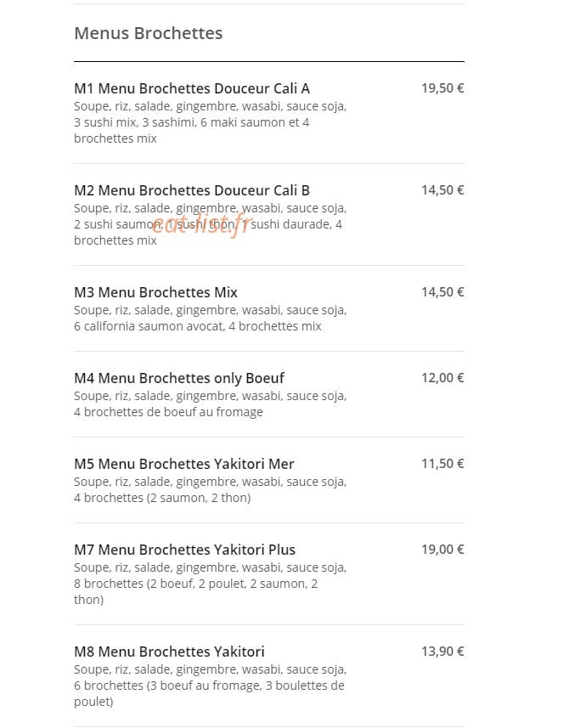This screenshot has height=728, width=586.
Task: Open M4 Menu Brochettes only Boeuf
Action: tap(179, 378)
